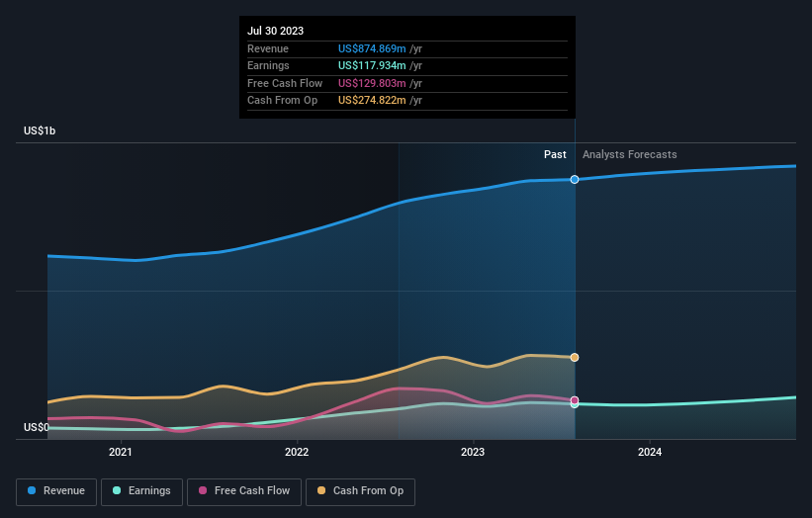Image resolution: width=812 pixels, height=518 pixels.
Task: Click the US$874.869m revenue value
Action: [x=372, y=48]
